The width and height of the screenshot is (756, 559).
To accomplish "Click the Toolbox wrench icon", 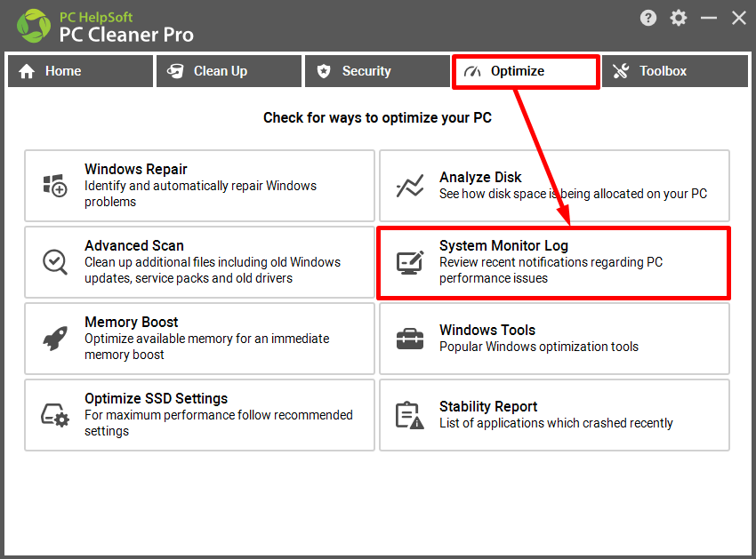I will click(621, 71).
